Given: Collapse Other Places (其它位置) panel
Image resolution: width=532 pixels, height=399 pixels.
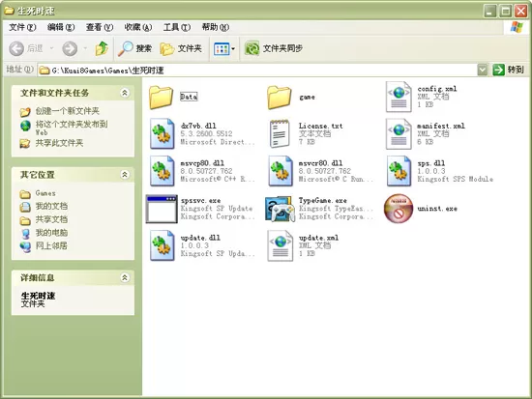Looking at the screenshot, I should point(125,175).
